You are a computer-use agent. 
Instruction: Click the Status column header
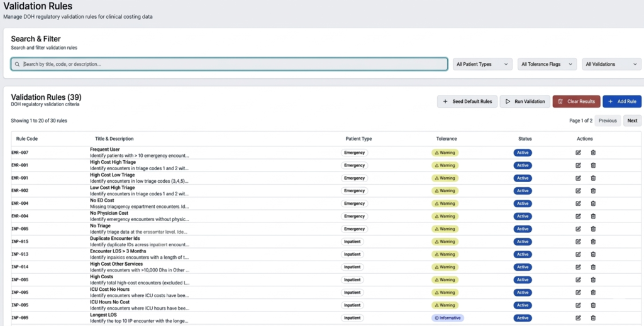(525, 139)
